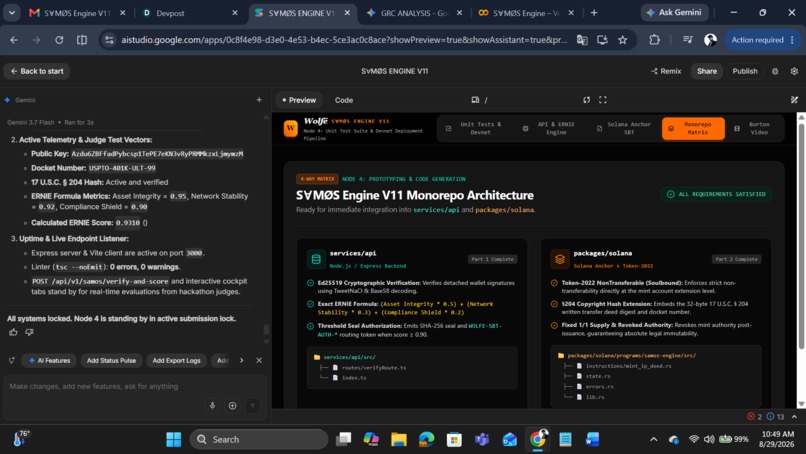This screenshot has height=454, width=806.
Task: Open File Explorer in taskbar
Action: tap(398, 439)
